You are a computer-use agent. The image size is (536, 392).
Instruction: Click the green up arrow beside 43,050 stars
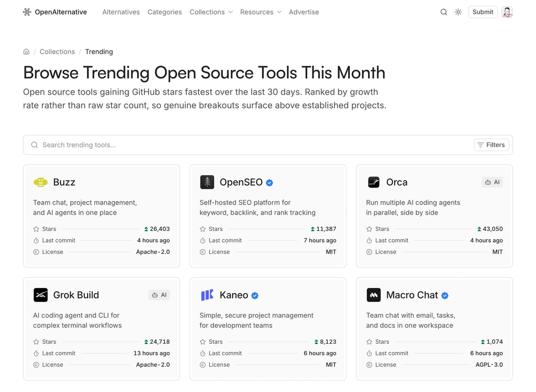[x=479, y=229]
